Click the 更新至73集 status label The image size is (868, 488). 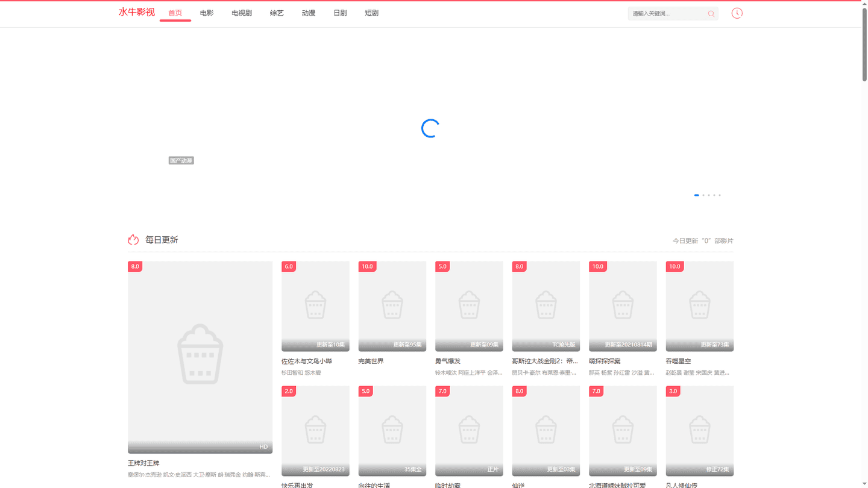click(715, 345)
